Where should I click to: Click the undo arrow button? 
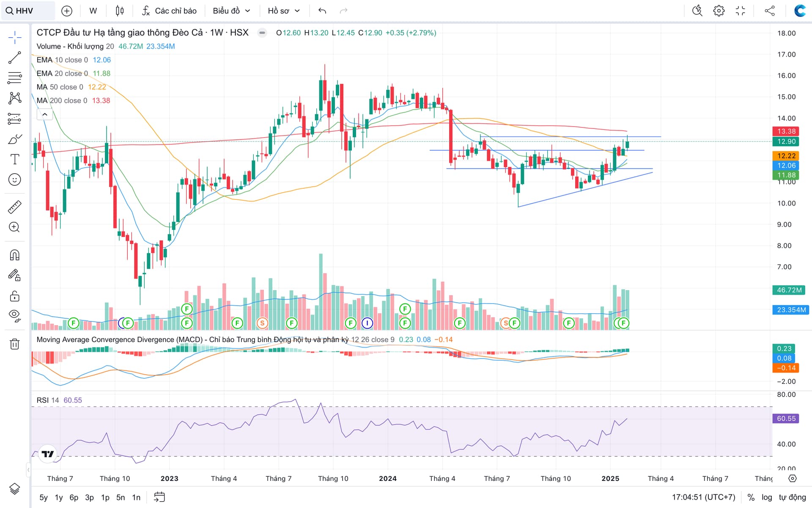[x=322, y=11]
